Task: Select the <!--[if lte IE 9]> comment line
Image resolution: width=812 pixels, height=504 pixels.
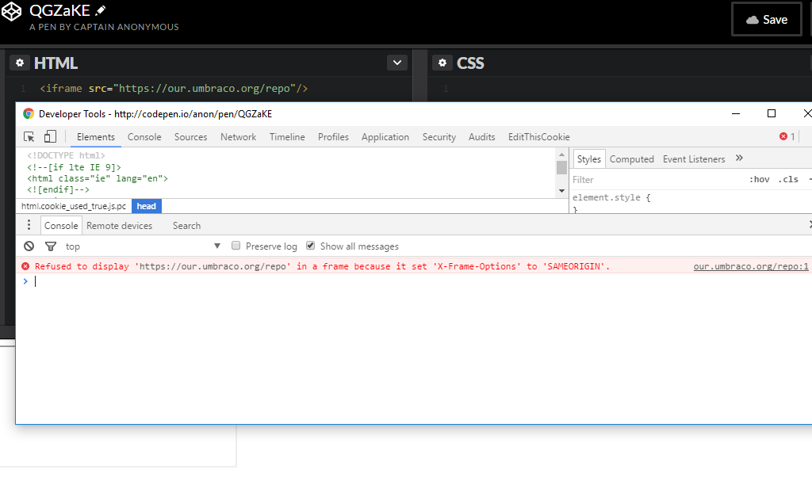Action: coord(74,167)
